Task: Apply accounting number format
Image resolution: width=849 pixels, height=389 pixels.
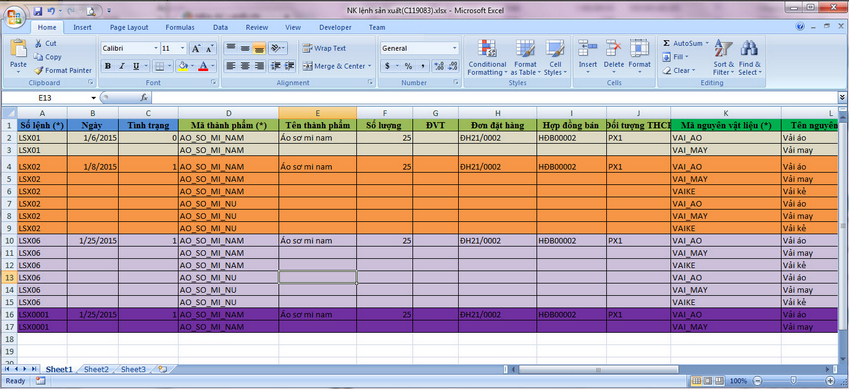Action: 387,66
